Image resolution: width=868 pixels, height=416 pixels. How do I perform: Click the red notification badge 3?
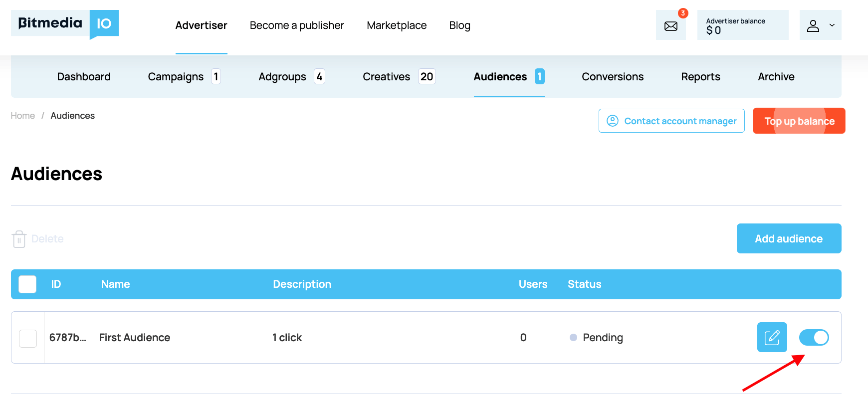[x=683, y=13]
